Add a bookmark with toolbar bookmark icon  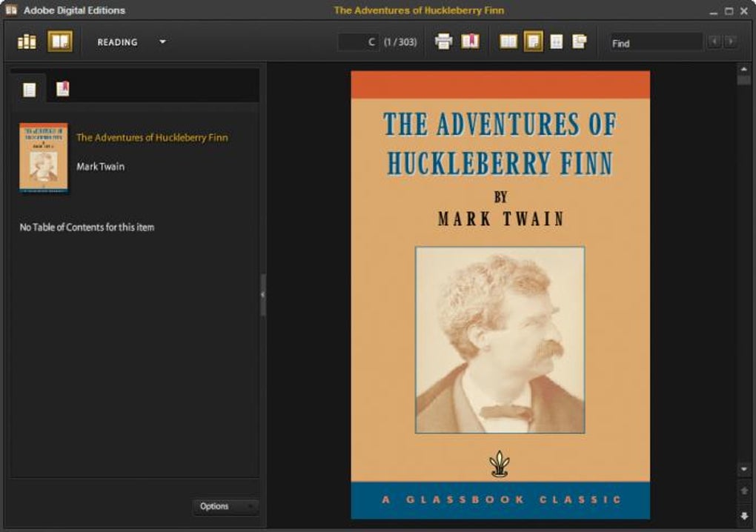pyautogui.click(x=470, y=41)
